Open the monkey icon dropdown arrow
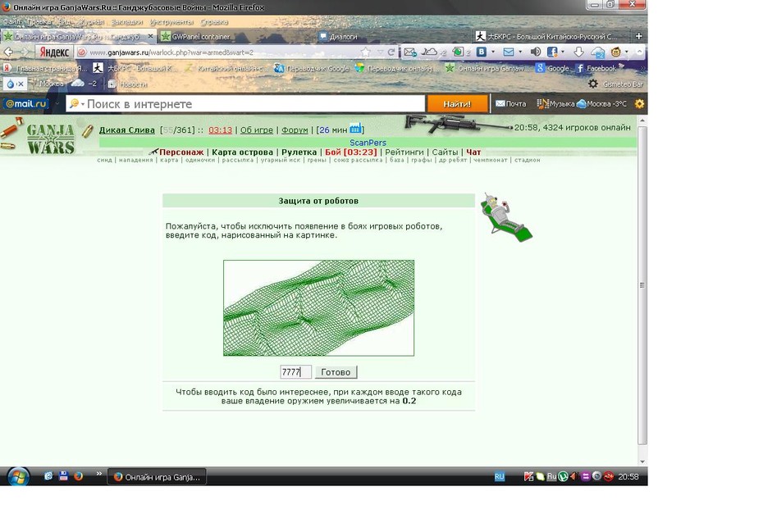Screen dimensions: 763x532 [x=627, y=52]
